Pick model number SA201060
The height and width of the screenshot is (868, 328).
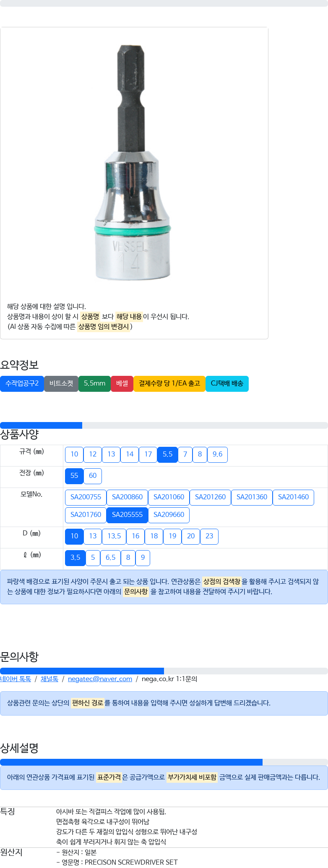[x=169, y=497]
